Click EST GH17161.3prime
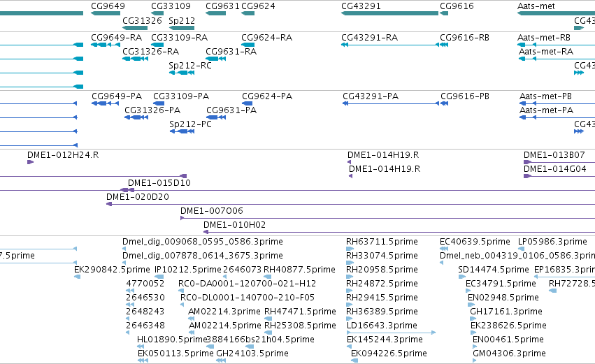 (506, 312)
